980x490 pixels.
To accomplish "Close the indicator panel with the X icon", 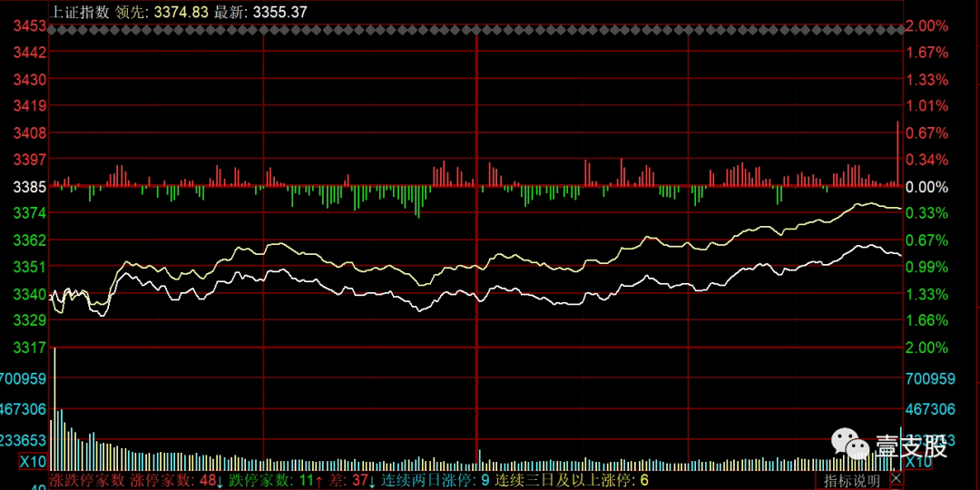I will (897, 477).
